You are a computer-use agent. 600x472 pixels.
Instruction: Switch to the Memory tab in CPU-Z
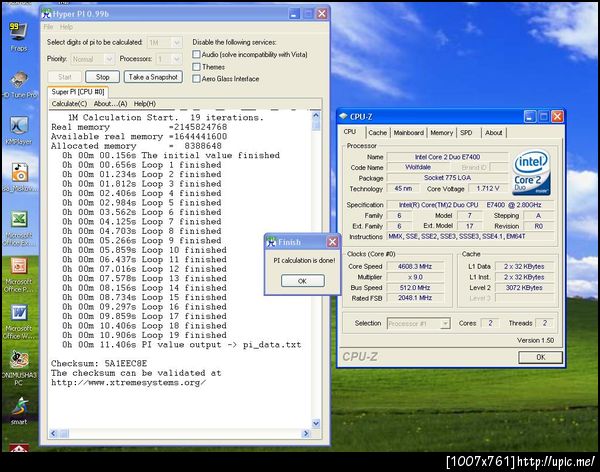tap(442, 133)
